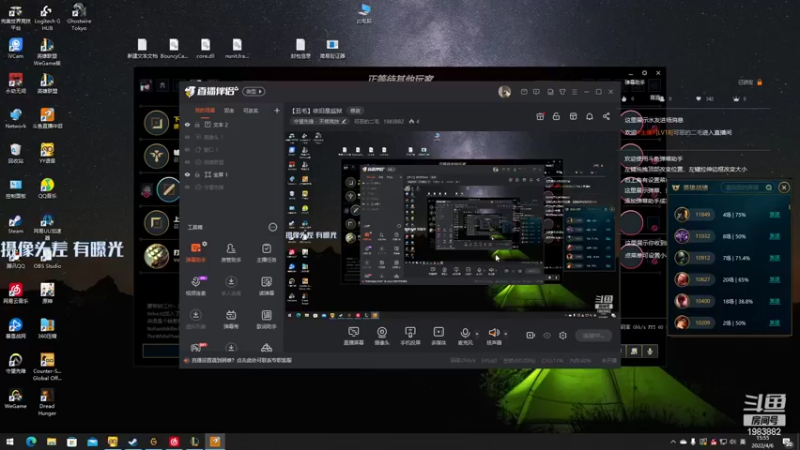Open File Explorer from taskbar

click(51, 442)
